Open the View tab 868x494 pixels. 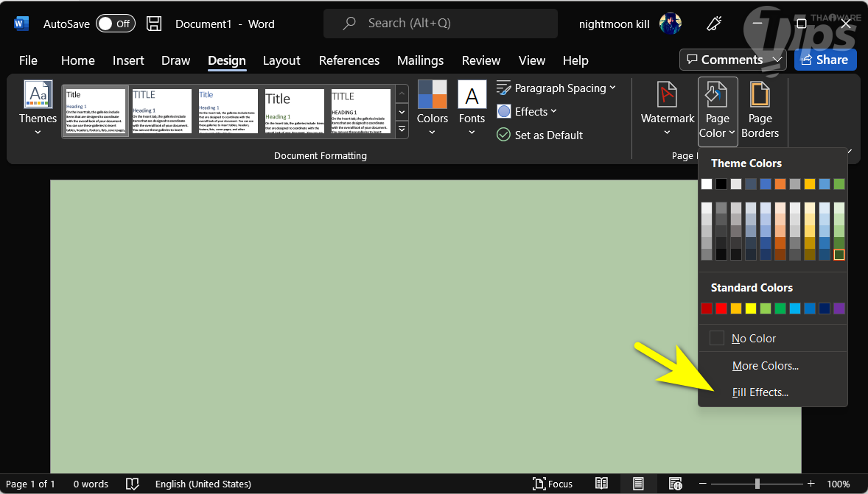[532, 60]
